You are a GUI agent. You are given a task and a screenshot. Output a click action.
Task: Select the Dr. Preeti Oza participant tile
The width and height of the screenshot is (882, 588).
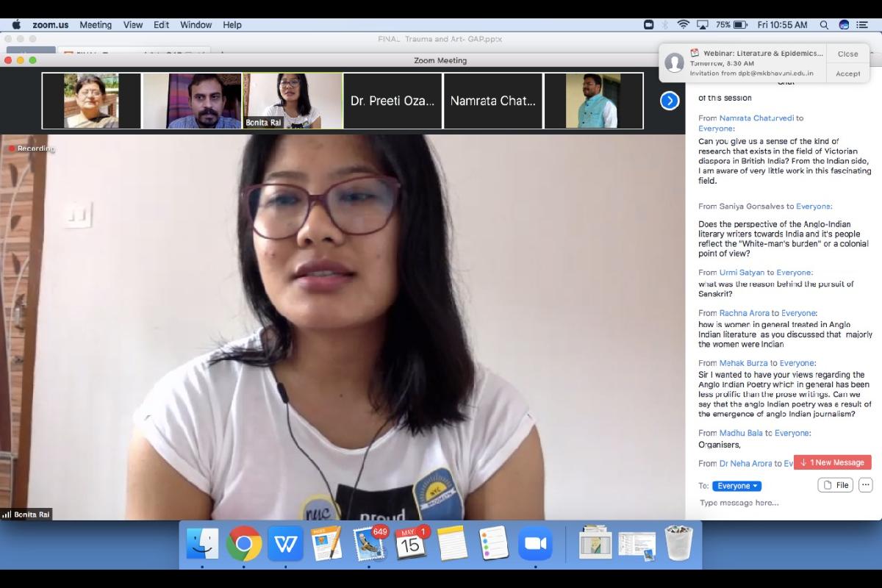click(x=392, y=101)
